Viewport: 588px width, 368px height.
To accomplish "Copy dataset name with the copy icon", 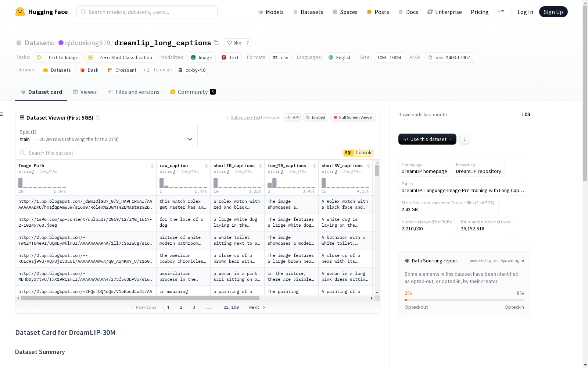I will (216, 43).
